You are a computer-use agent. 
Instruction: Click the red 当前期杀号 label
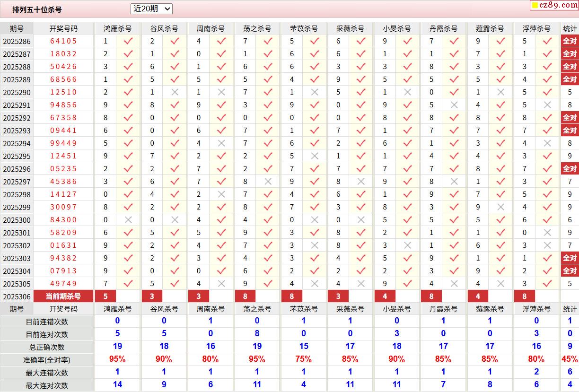(63, 296)
